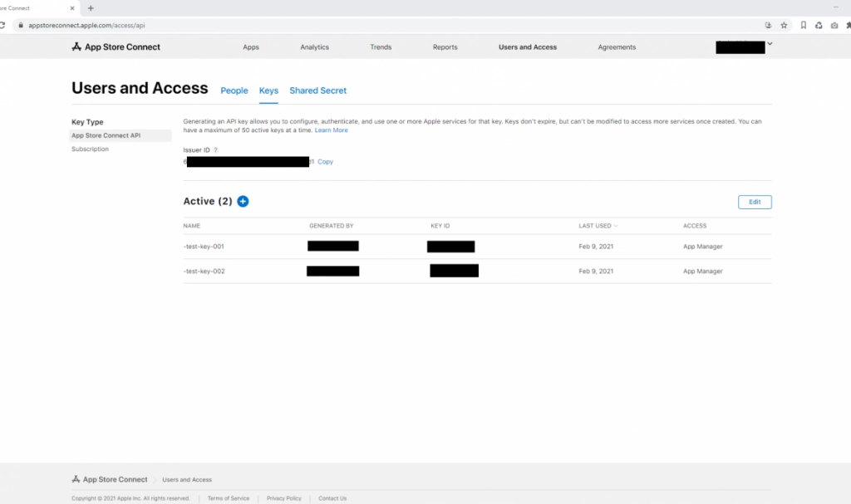Expand the account menu chevron in header
The width and height of the screenshot is (851, 504).
[770, 43]
